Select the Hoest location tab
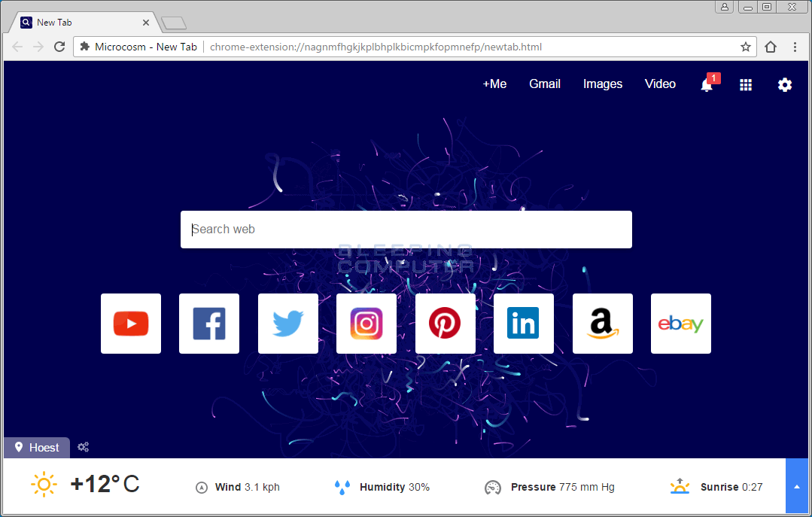812x517 pixels. pyautogui.click(x=37, y=448)
